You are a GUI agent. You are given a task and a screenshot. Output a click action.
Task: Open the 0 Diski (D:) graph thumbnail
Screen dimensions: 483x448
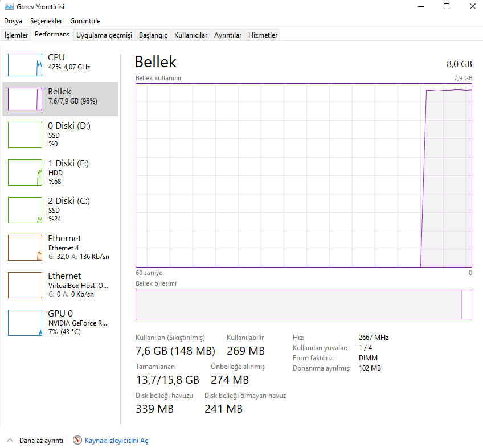point(25,135)
